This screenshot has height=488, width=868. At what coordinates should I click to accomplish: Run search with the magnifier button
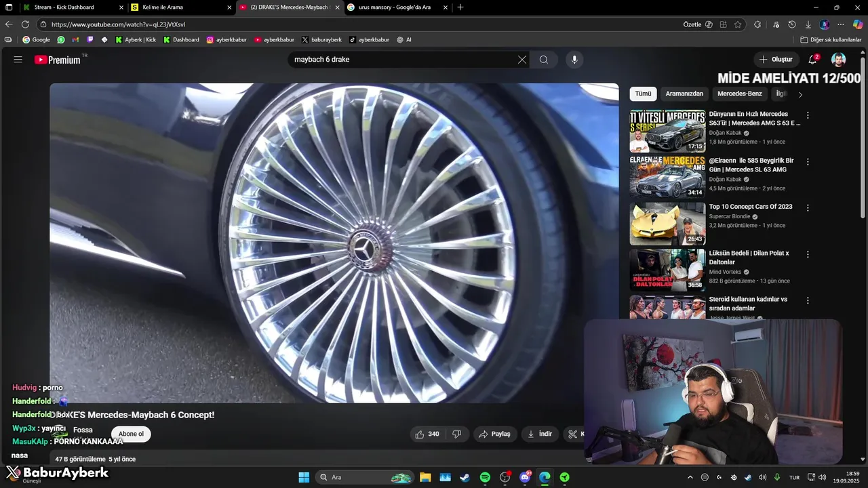pyautogui.click(x=544, y=60)
